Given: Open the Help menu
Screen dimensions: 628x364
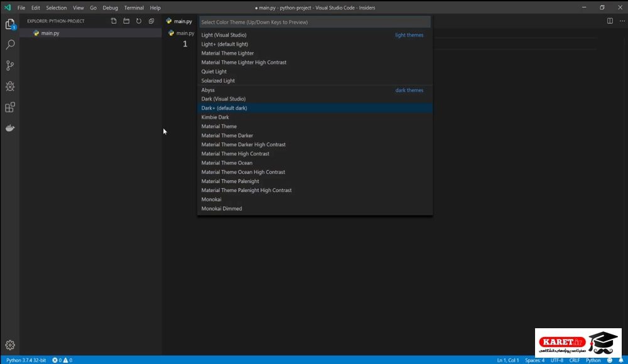Looking at the screenshot, I should (x=155, y=8).
